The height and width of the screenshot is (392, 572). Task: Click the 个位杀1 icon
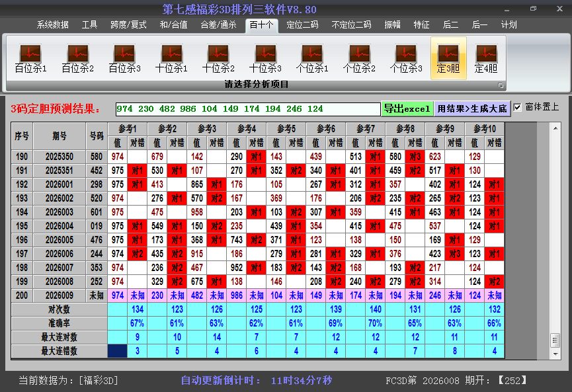(x=312, y=58)
